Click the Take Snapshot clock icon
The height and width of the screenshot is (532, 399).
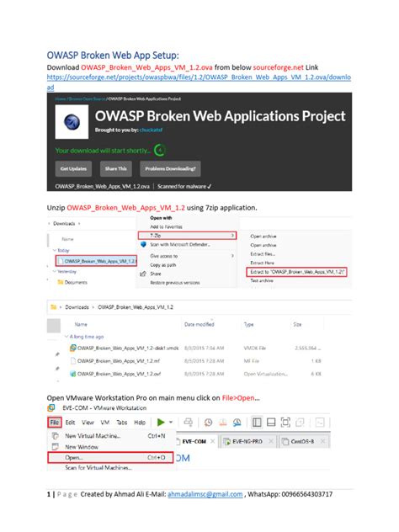click(x=208, y=423)
